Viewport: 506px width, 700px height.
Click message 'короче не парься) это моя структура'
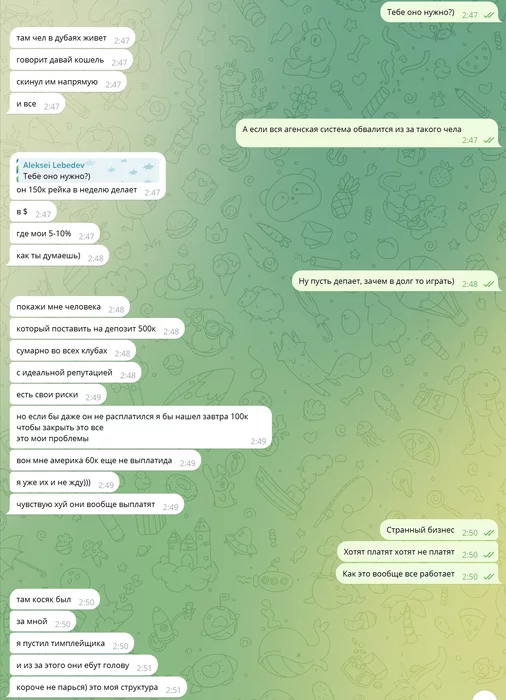click(98, 688)
